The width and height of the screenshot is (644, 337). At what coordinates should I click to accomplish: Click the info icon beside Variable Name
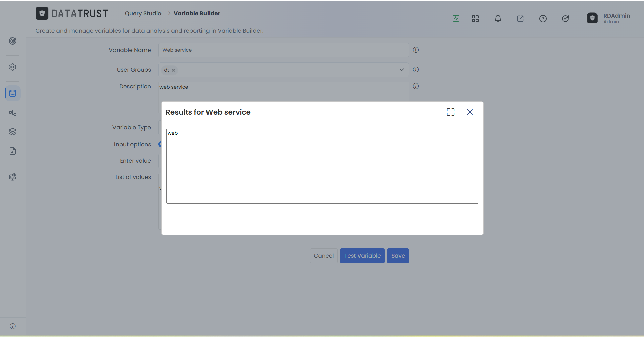click(416, 50)
